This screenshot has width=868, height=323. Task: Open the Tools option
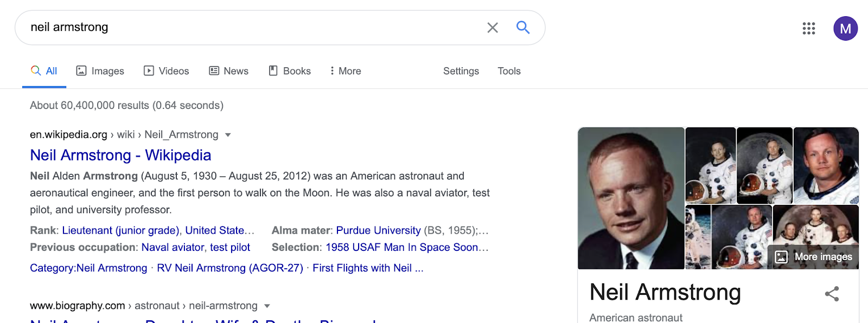pos(509,71)
